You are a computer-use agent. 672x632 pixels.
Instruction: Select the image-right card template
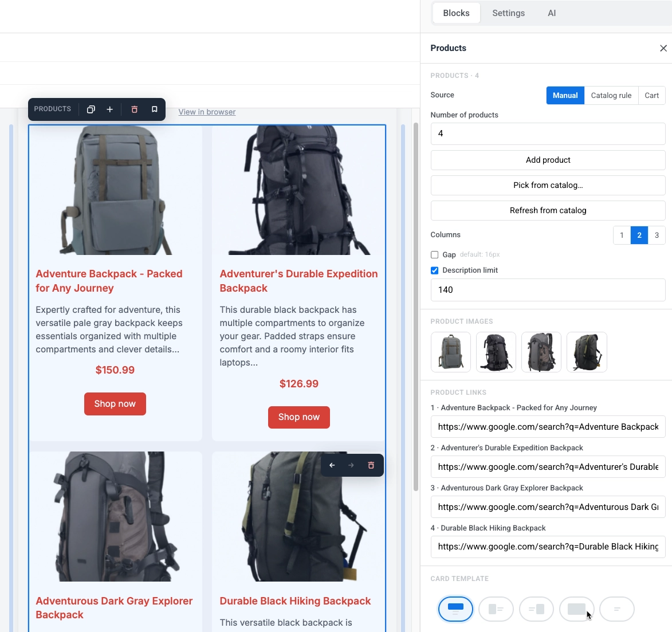(x=536, y=609)
